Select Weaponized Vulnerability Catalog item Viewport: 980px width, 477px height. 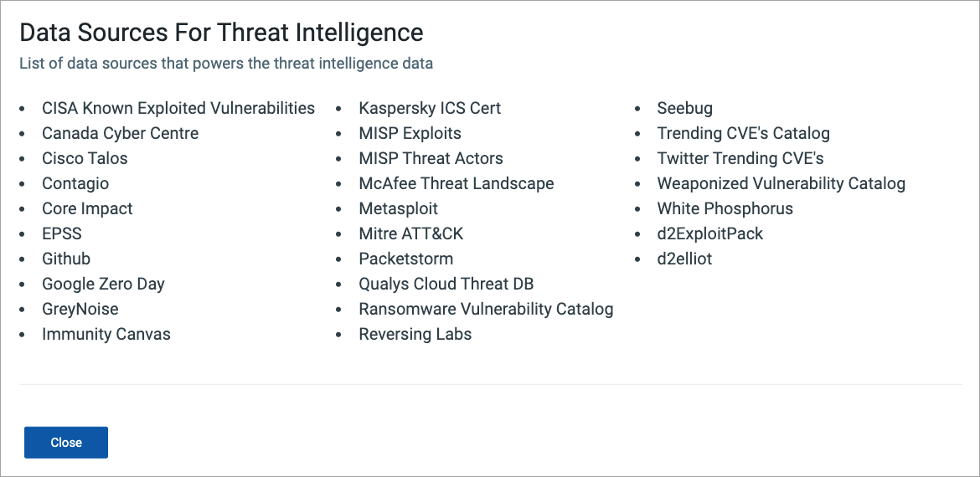(x=781, y=183)
